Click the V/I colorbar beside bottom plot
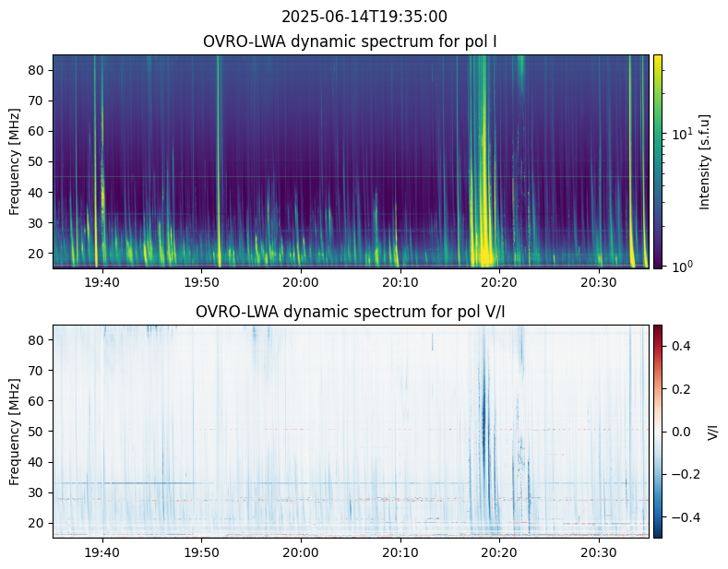728x569 pixels. tap(658, 431)
